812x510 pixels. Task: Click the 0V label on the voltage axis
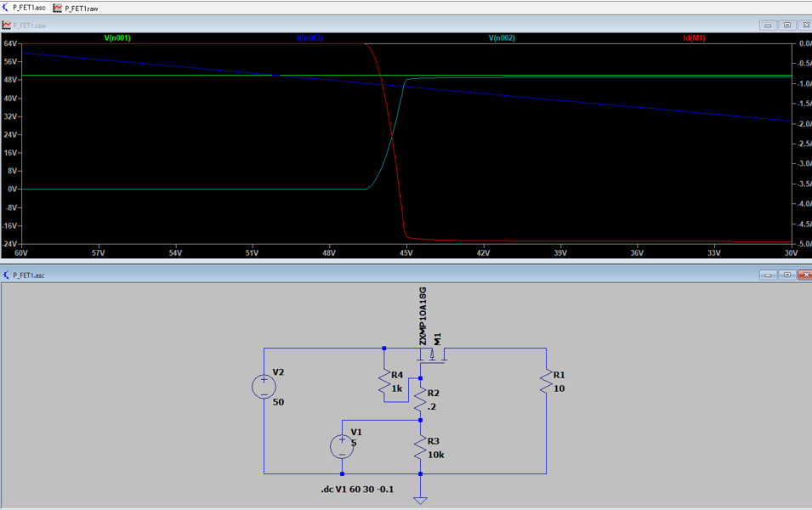pos(13,189)
